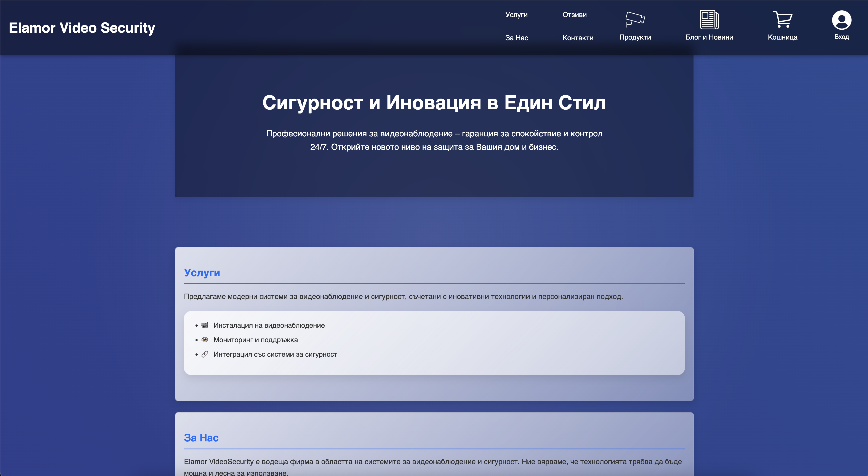Screen dimensions: 868x476
Task: Open Контакти from the top navigation
Action: pyautogui.click(x=578, y=38)
